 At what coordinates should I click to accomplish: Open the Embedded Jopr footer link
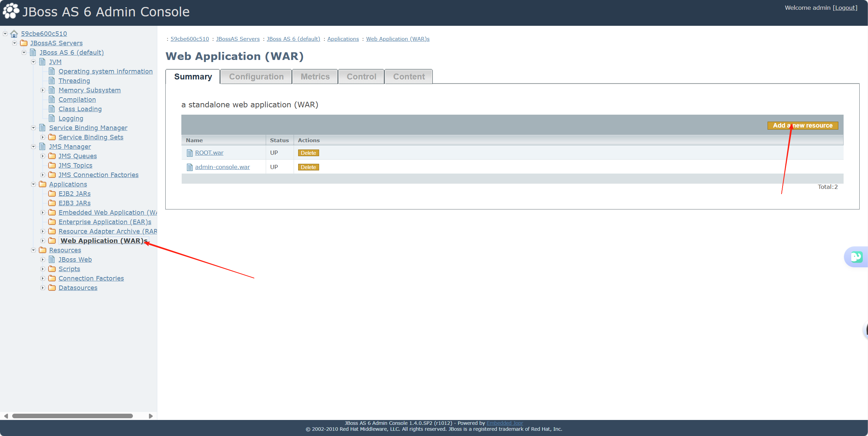pyautogui.click(x=505, y=423)
